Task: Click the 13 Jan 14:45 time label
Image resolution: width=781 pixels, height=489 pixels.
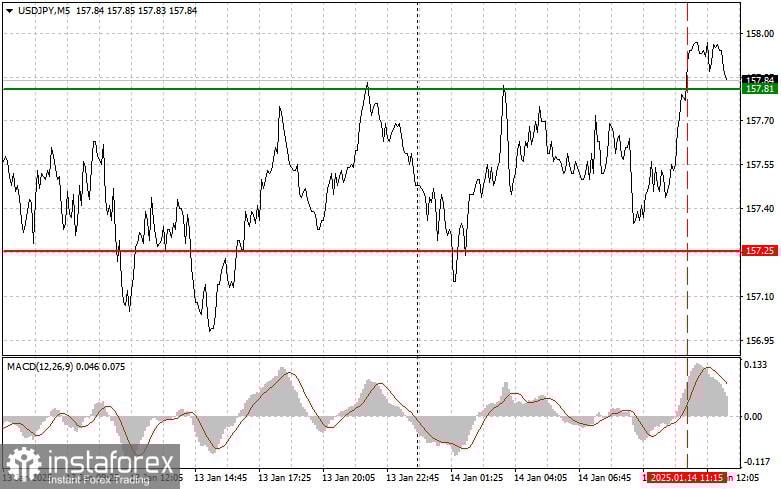Action: point(221,478)
